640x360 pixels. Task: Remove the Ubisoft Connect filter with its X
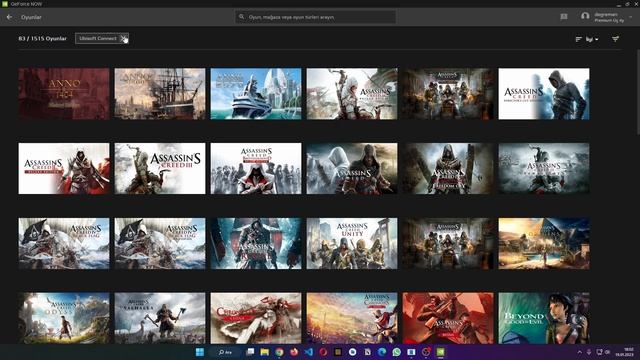click(124, 38)
